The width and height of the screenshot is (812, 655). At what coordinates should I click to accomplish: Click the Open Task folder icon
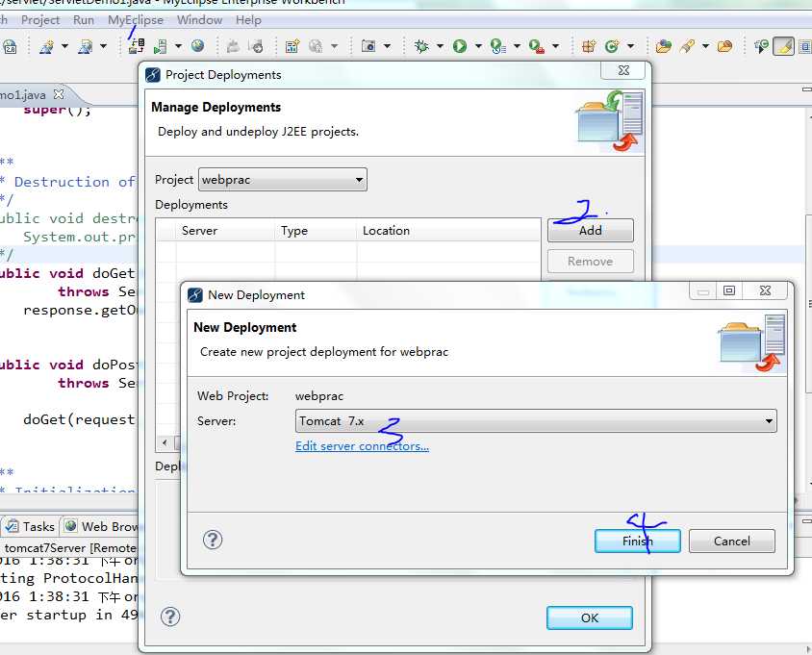[724, 46]
